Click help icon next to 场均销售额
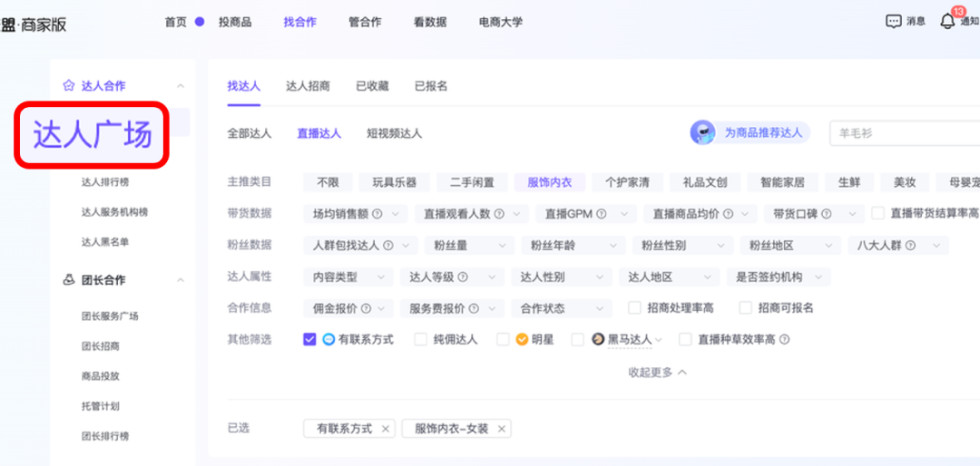This screenshot has height=466, width=980. [x=374, y=214]
